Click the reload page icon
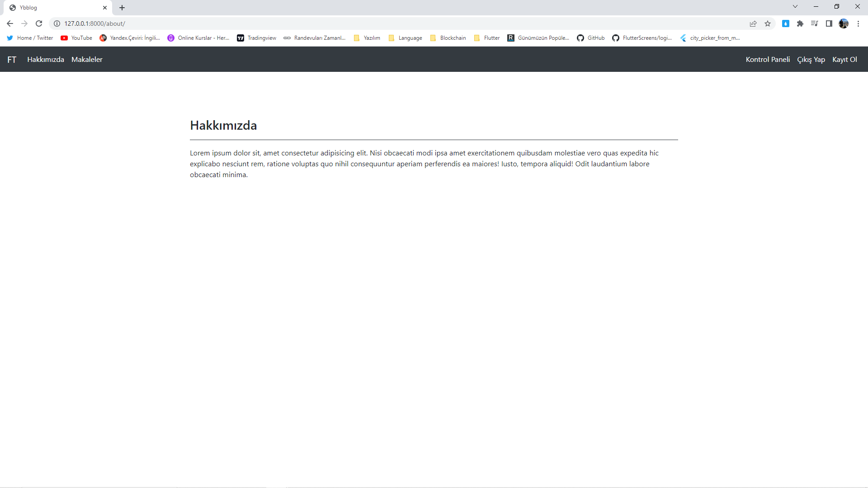Screen dimensions: 868x488 pos(39,23)
